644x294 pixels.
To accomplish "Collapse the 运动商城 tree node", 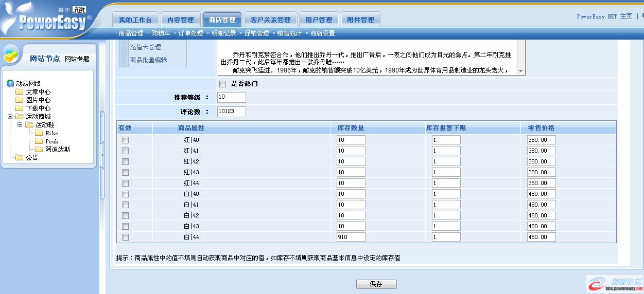I will 10,117.
